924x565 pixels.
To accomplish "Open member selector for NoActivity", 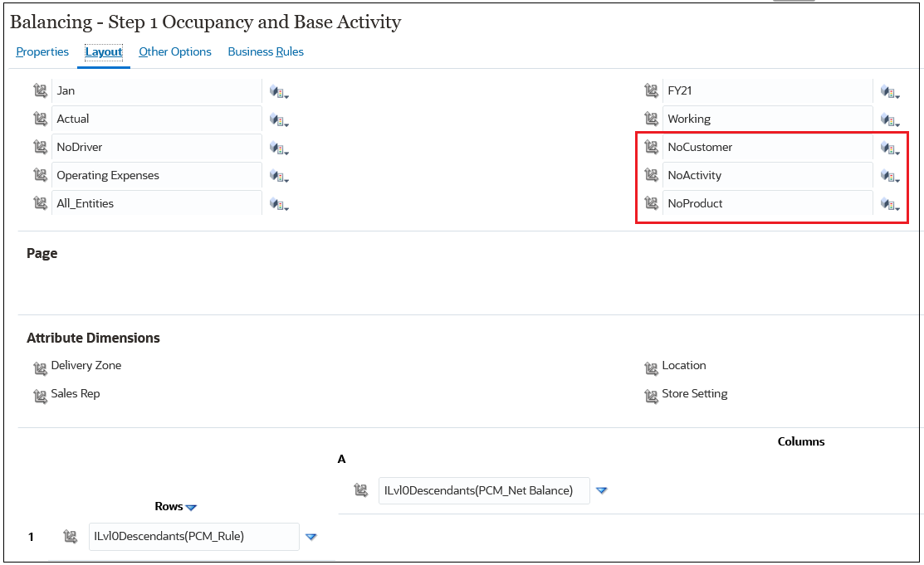I will [890, 176].
